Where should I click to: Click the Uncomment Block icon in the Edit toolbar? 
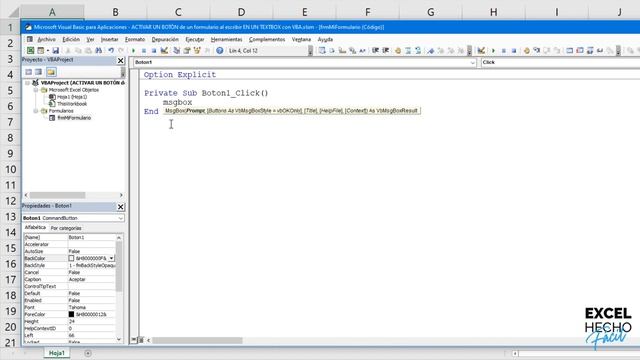[x=418, y=51]
